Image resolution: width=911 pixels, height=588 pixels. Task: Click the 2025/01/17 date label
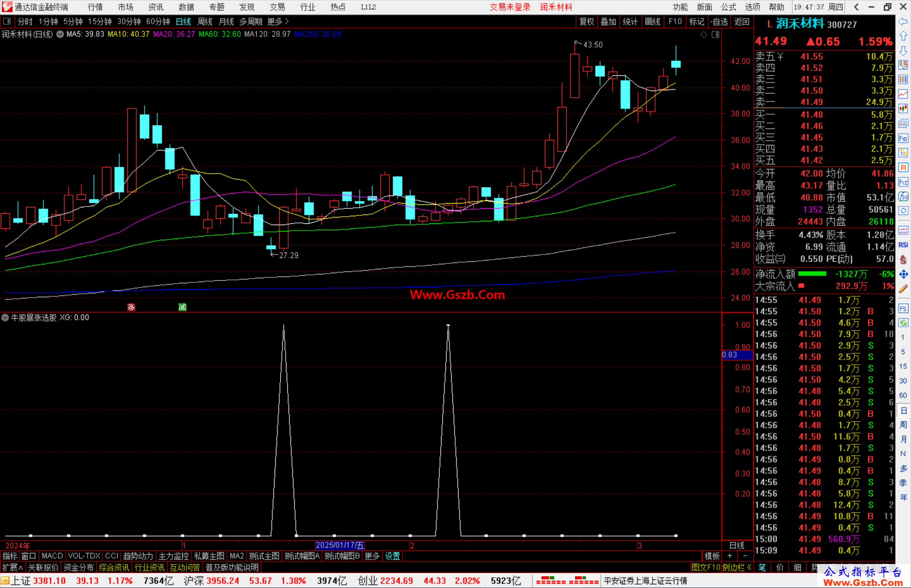point(340,545)
